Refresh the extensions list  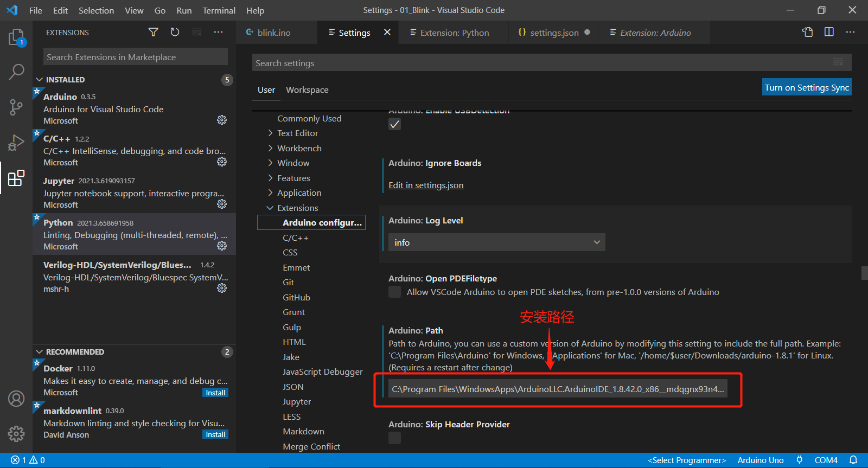175,33
